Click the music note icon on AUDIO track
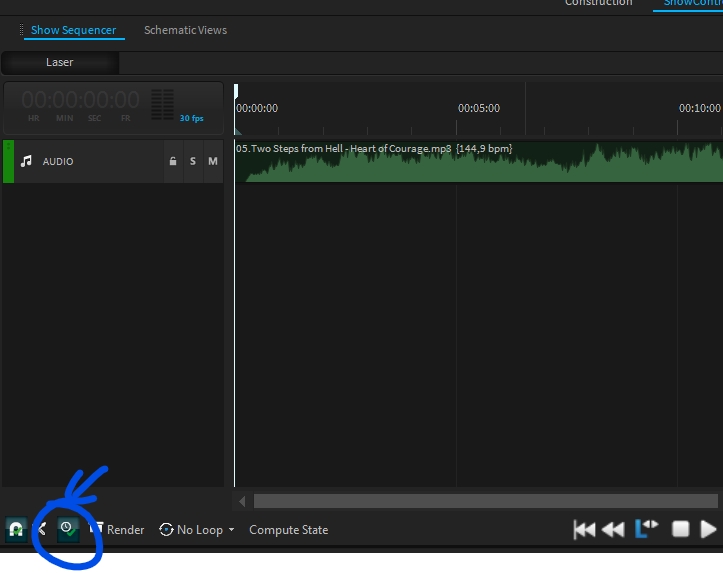This screenshot has height=573, width=723. [27, 161]
